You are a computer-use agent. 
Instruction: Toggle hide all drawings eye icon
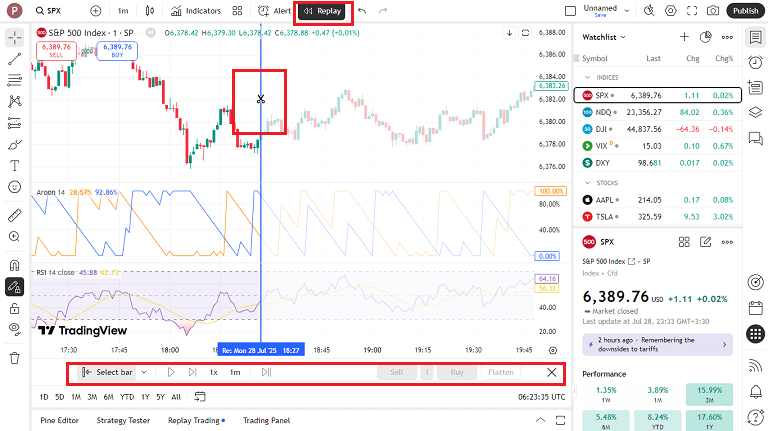point(15,329)
